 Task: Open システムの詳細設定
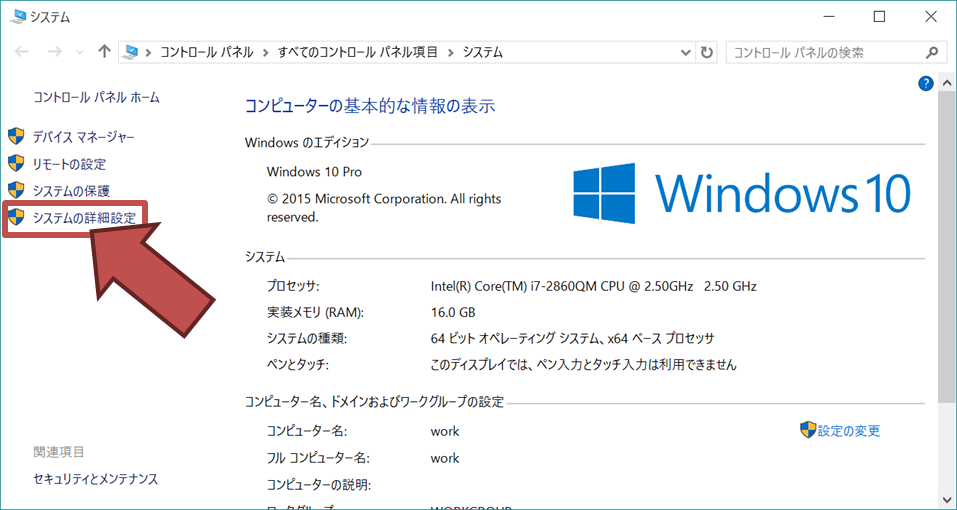tap(84, 217)
